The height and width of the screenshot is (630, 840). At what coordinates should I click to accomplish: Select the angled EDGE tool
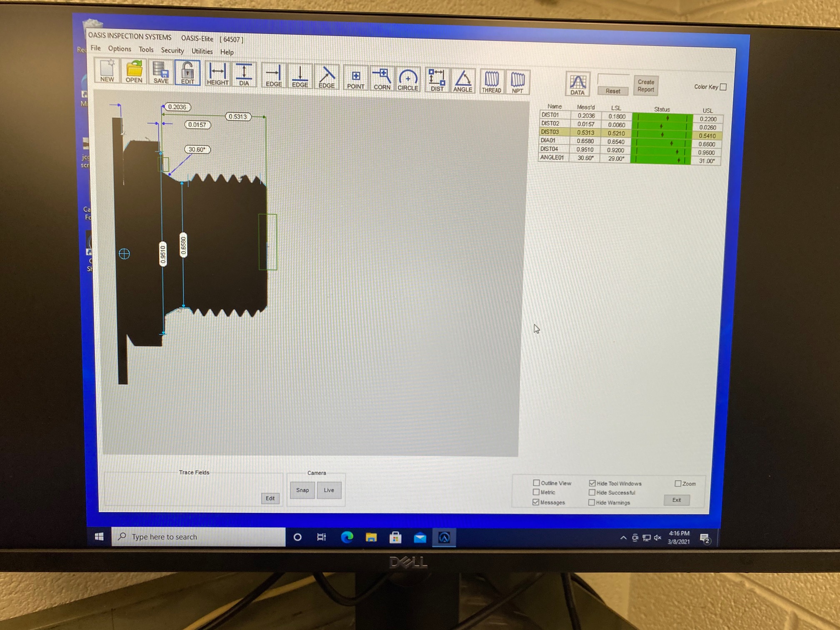pyautogui.click(x=327, y=77)
